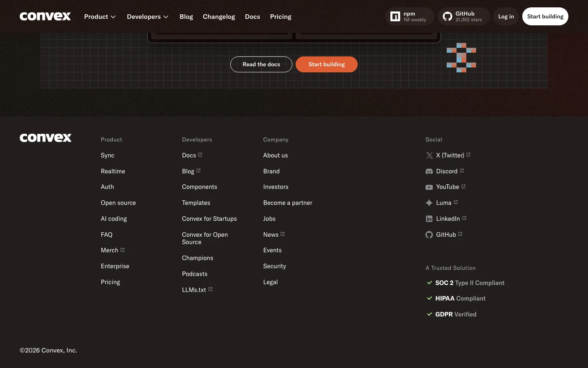This screenshot has height=368, width=588.
Task: Open the Legal footer link
Action: (271, 282)
